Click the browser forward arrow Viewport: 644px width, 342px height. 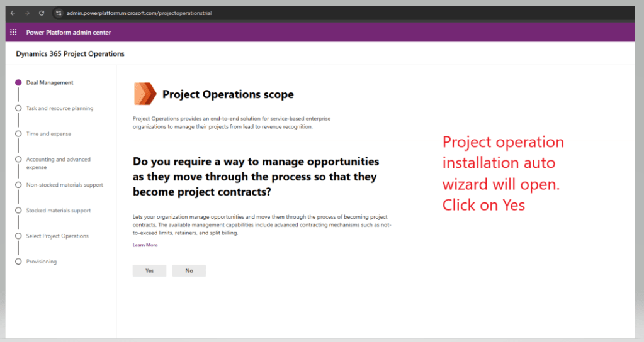[27, 13]
